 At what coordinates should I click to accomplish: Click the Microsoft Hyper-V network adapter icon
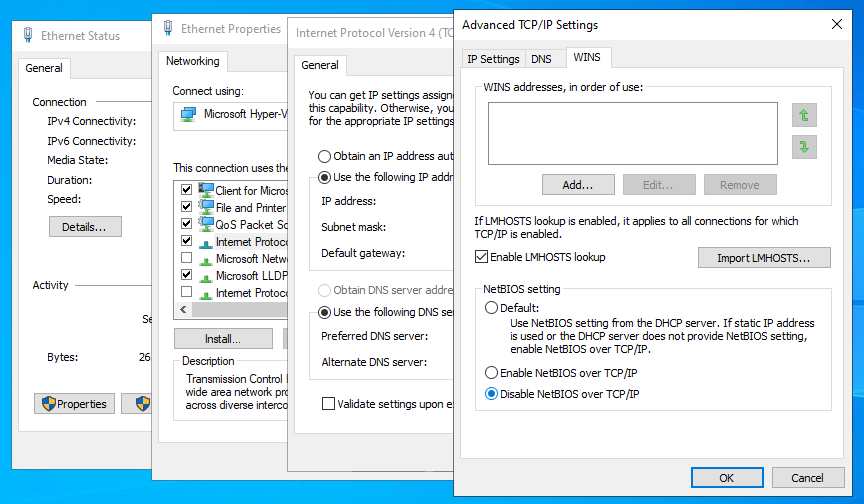click(187, 114)
